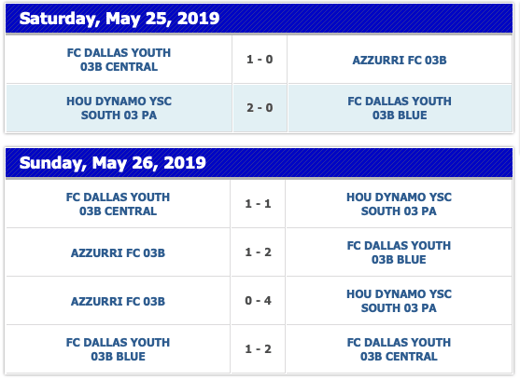Viewport: 520px width, 381px height.
Task: Select the 1 - 0 score on Saturday
Action: tap(260, 59)
